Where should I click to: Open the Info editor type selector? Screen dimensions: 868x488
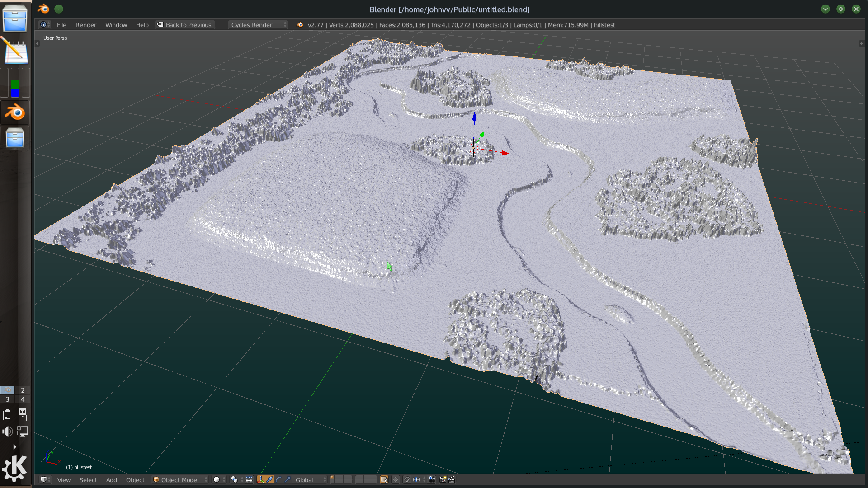(x=45, y=25)
